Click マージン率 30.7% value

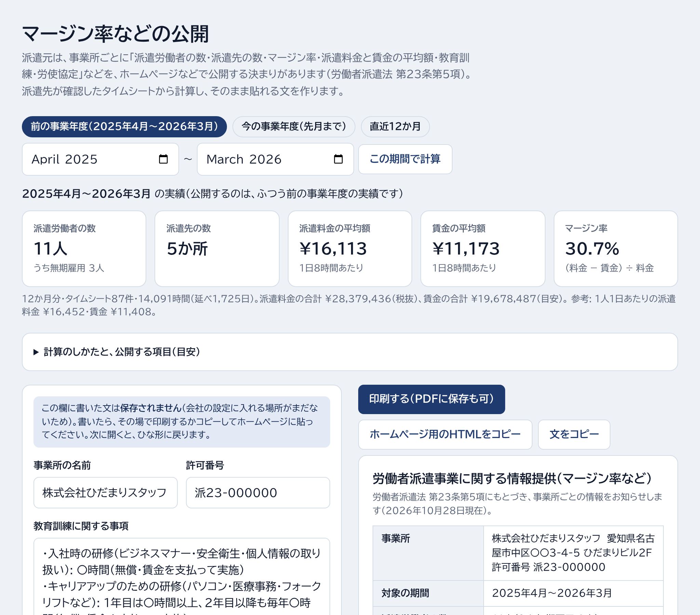point(592,249)
